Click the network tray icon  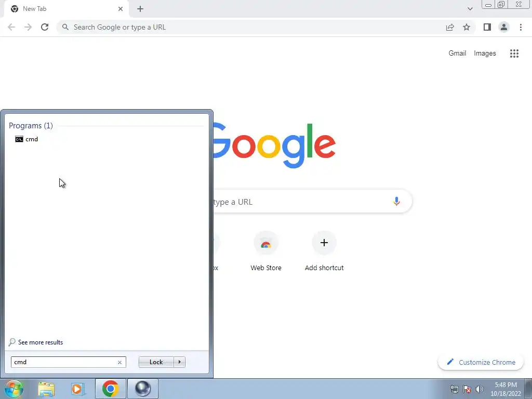(x=454, y=389)
